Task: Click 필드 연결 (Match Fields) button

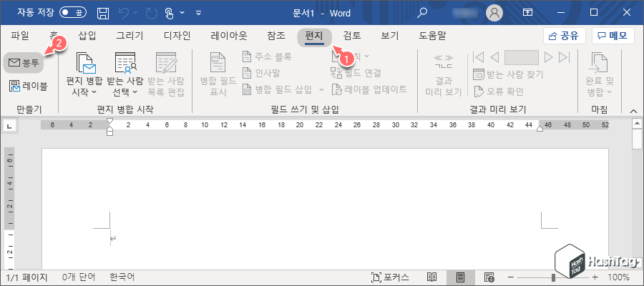Action: [x=356, y=73]
